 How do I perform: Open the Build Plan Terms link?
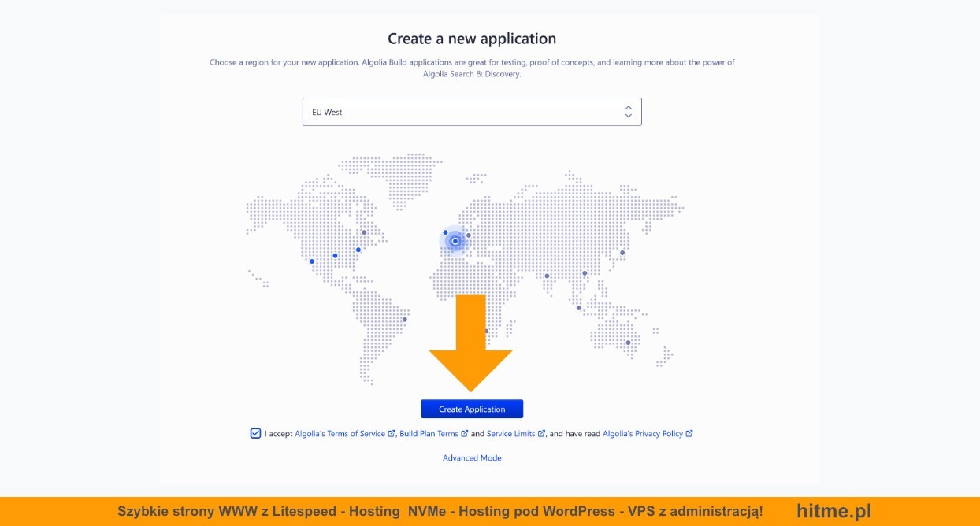click(x=429, y=434)
